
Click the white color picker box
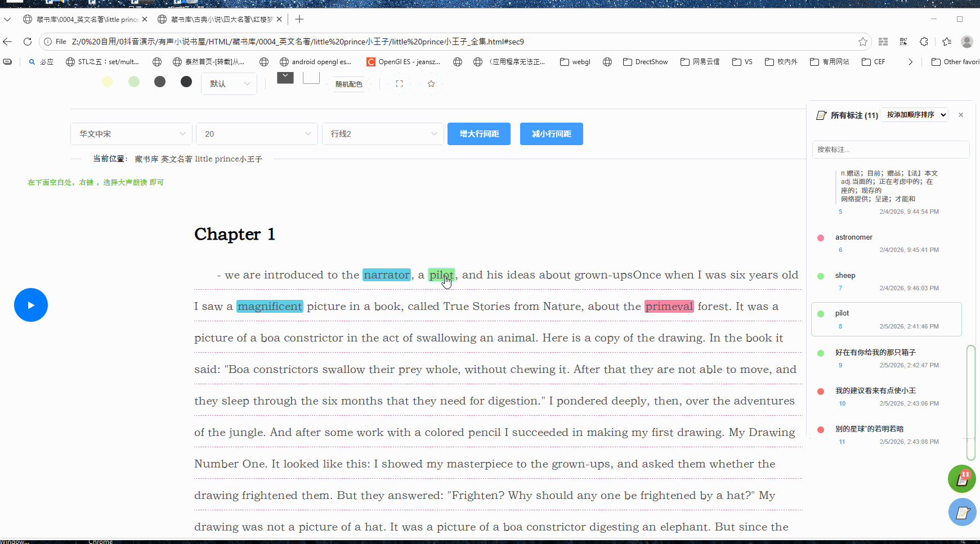pos(311,78)
